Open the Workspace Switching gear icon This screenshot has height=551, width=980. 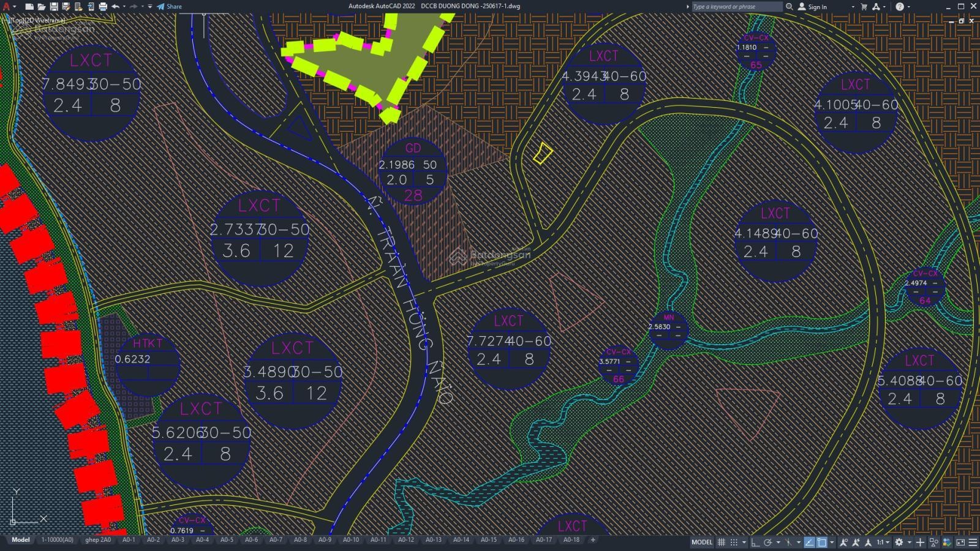coord(899,542)
